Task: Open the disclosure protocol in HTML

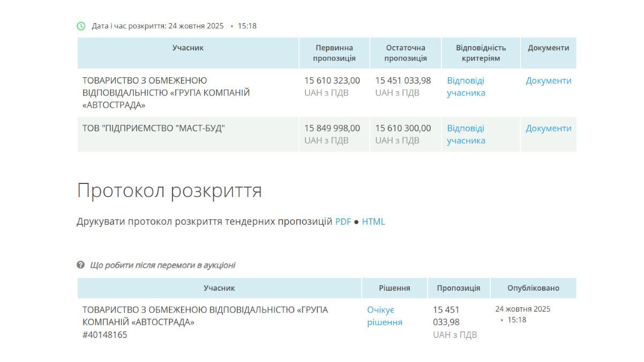Action: (373, 221)
